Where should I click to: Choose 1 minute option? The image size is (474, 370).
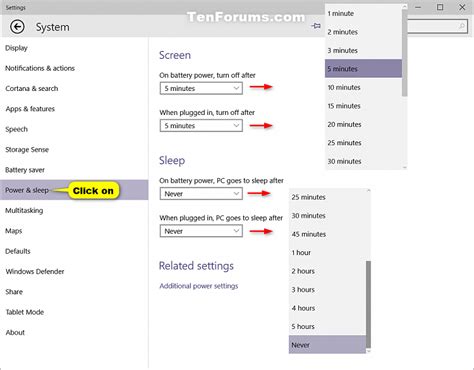(363, 14)
